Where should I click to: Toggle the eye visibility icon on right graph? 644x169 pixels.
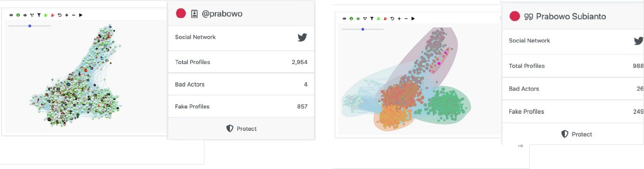(x=344, y=19)
